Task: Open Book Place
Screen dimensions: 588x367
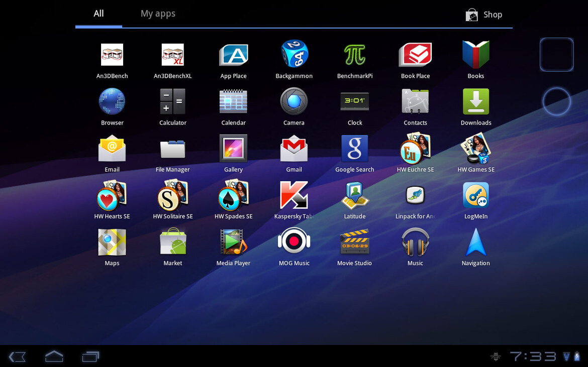Action: click(415, 55)
